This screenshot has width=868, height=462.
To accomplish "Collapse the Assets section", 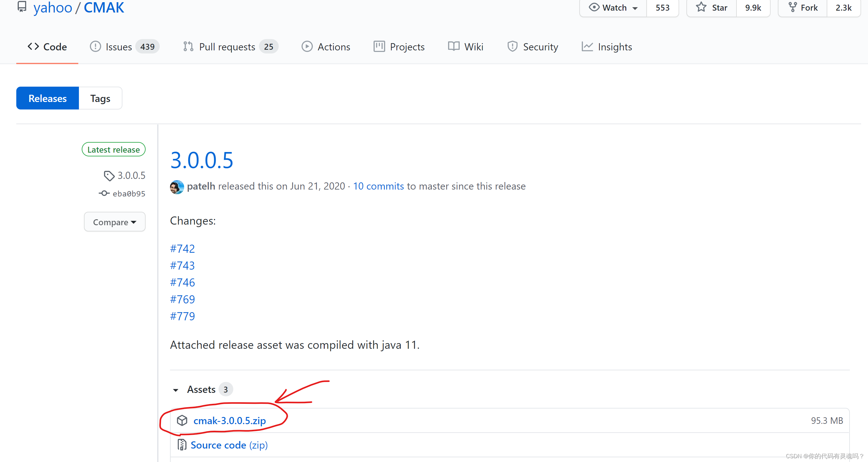I will click(176, 390).
